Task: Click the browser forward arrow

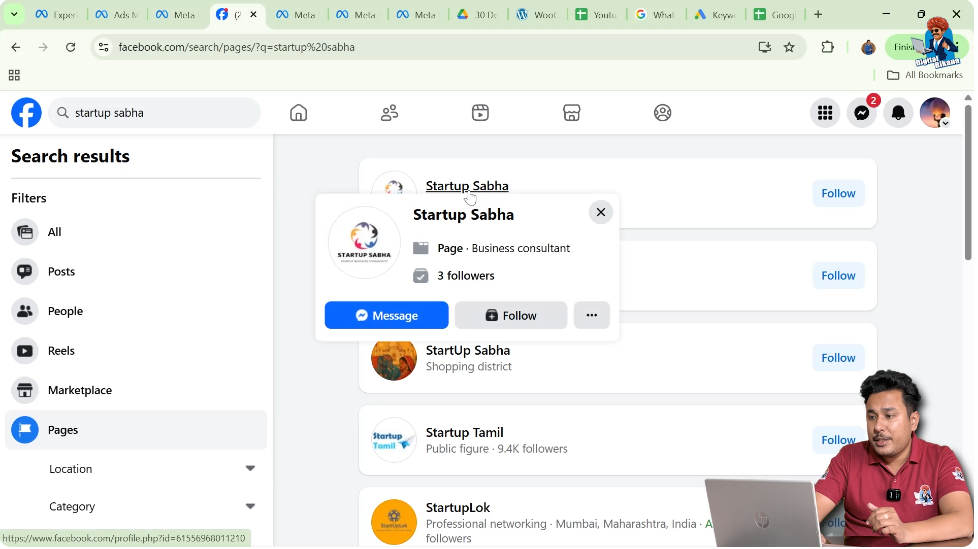Action: 43,47
